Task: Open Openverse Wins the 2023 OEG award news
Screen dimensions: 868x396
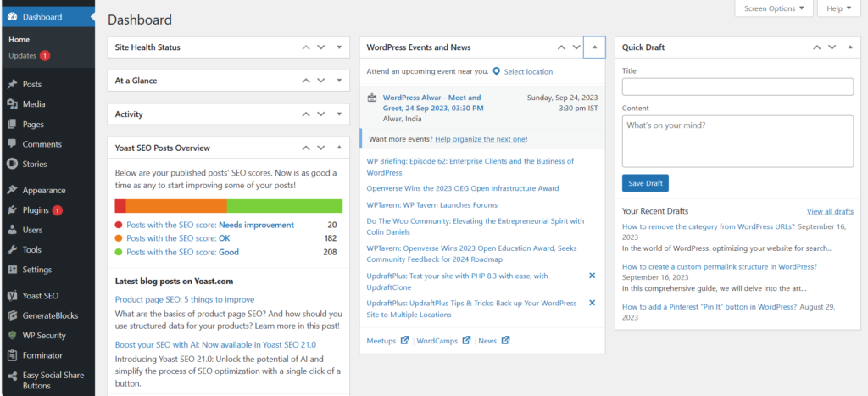Action: point(463,188)
